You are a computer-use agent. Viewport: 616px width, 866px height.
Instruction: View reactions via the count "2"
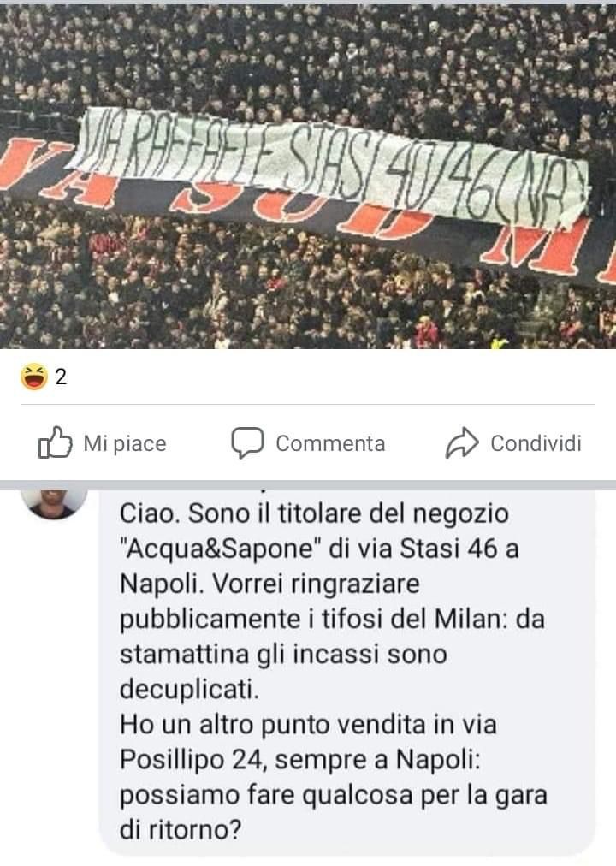[x=61, y=377]
